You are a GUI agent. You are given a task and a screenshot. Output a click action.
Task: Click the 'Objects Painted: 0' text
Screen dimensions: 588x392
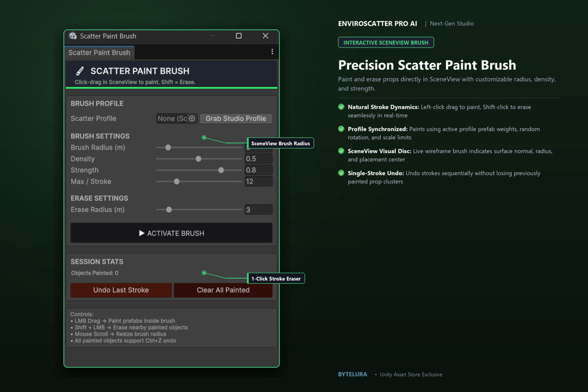[95, 273]
